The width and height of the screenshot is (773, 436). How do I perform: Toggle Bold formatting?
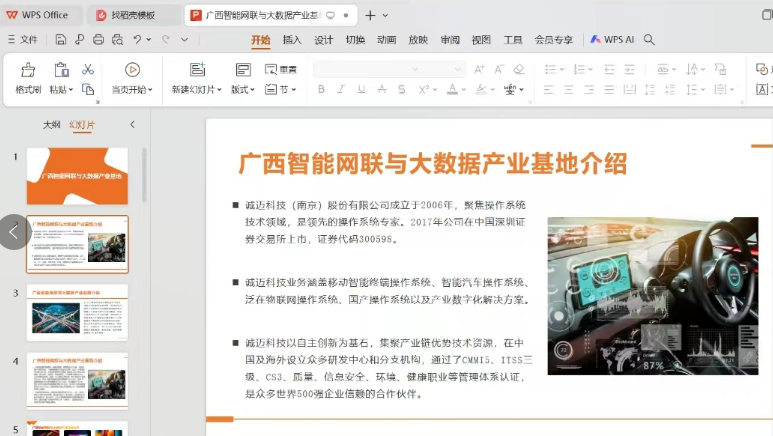[321, 89]
